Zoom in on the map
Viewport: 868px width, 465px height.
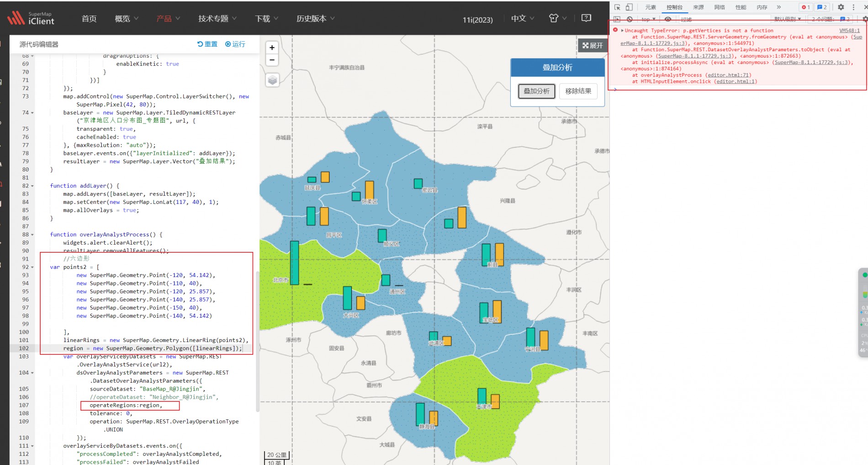coord(272,48)
